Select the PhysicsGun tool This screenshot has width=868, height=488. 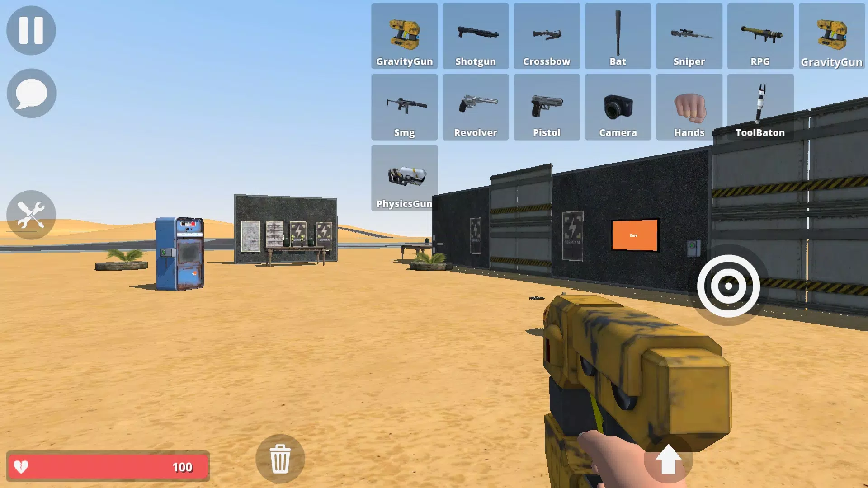404,178
